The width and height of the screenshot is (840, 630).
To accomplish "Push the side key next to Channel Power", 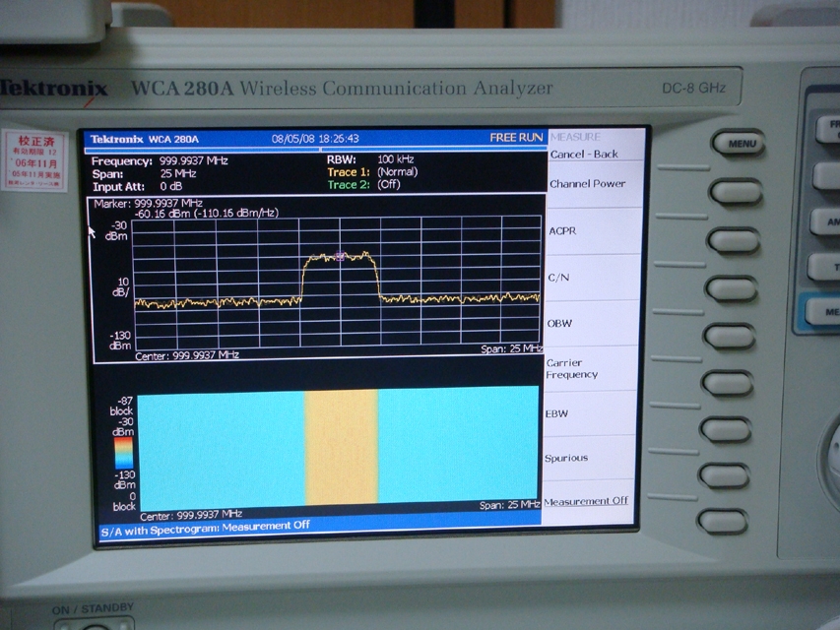I will click(736, 192).
